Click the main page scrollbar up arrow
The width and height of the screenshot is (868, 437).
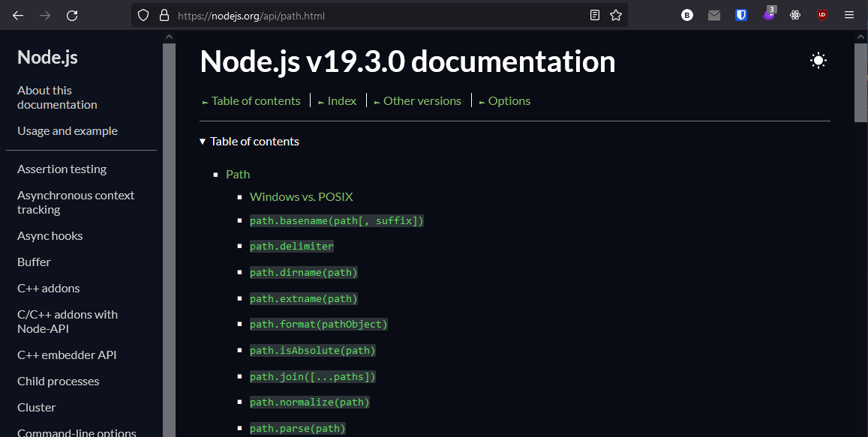[860, 37]
